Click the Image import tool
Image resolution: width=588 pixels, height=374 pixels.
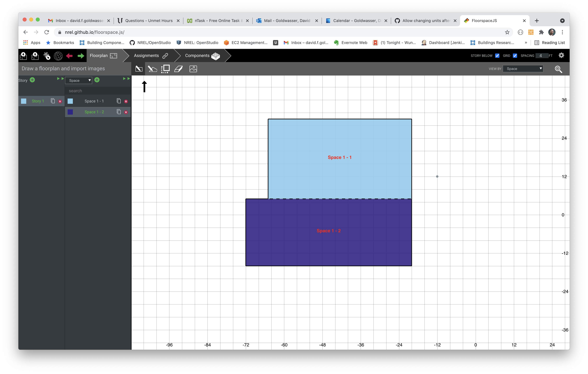(193, 69)
